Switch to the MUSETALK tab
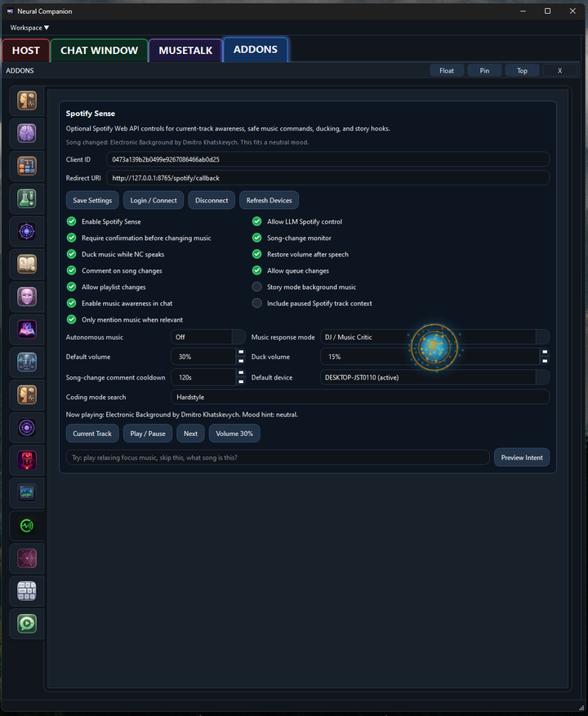The width and height of the screenshot is (588, 716). (x=185, y=51)
